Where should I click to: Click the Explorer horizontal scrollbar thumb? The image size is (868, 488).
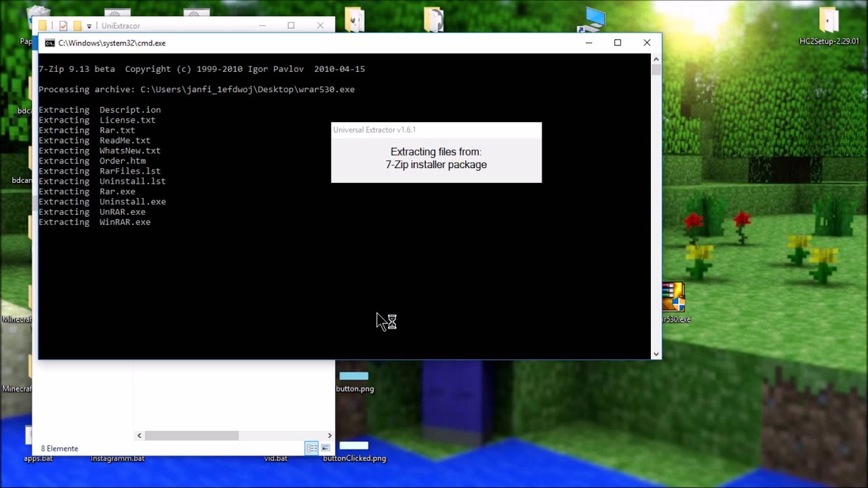[x=192, y=436]
